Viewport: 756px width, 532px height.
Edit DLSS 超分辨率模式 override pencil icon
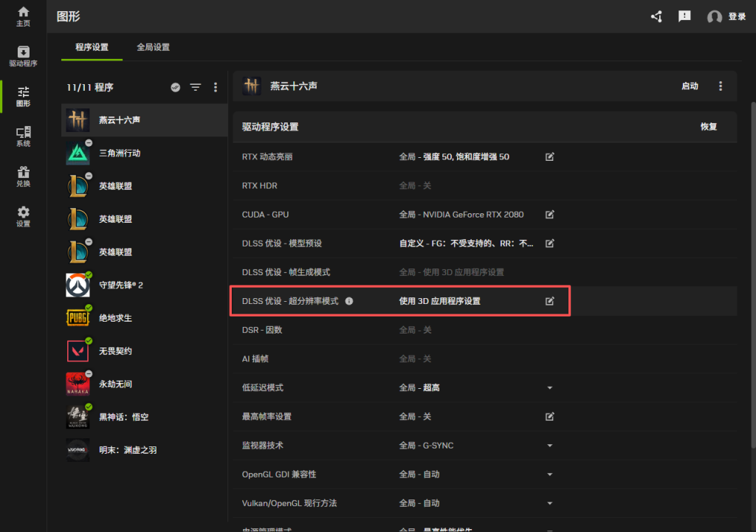(x=549, y=301)
